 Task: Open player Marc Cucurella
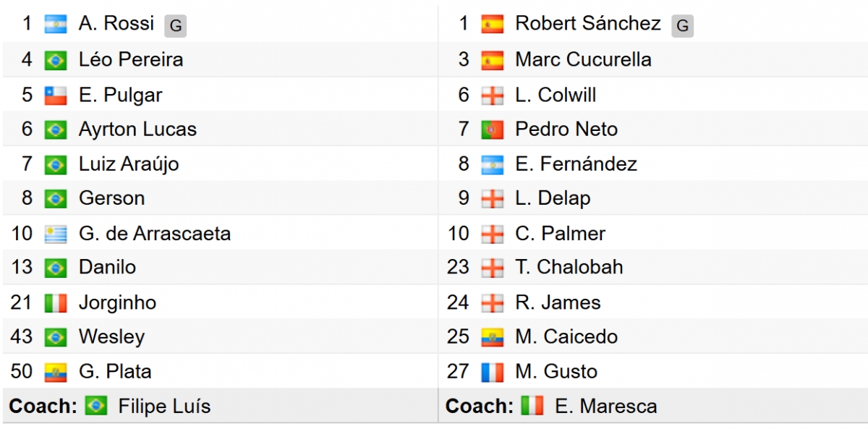tap(583, 59)
